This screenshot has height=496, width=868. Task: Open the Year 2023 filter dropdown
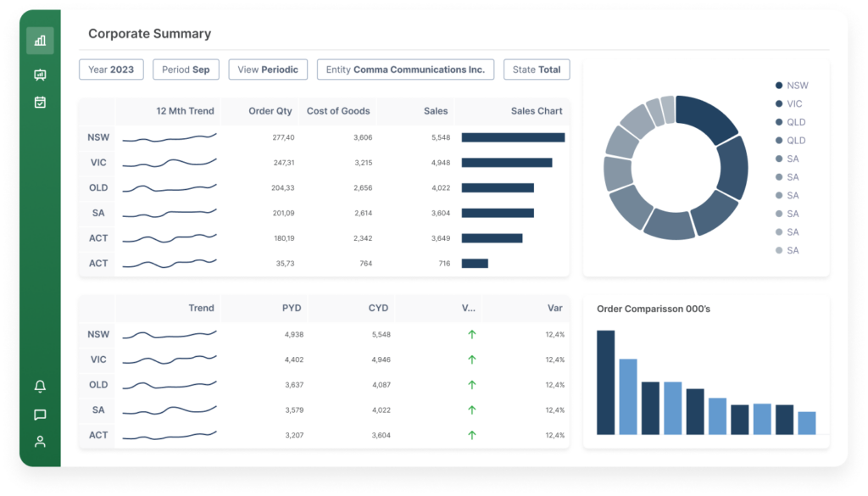coord(111,70)
